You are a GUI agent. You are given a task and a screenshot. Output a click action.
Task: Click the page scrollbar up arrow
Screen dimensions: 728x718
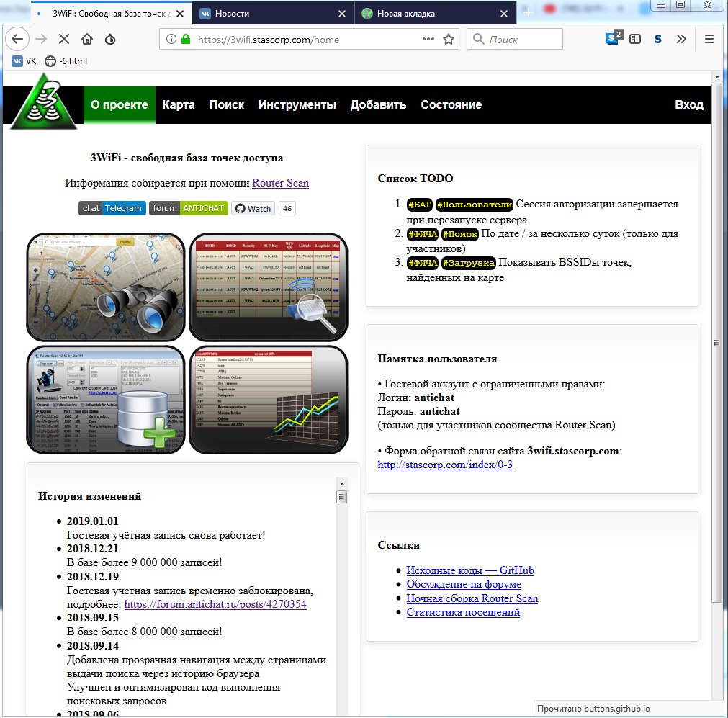pyautogui.click(x=716, y=76)
